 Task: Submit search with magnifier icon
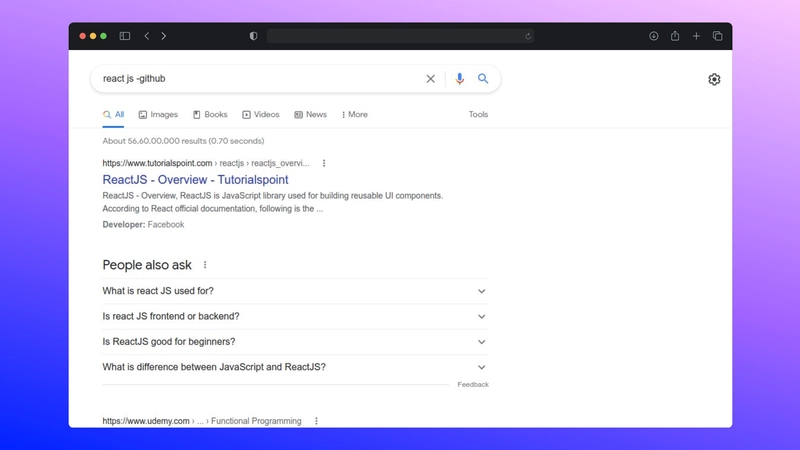pos(483,79)
